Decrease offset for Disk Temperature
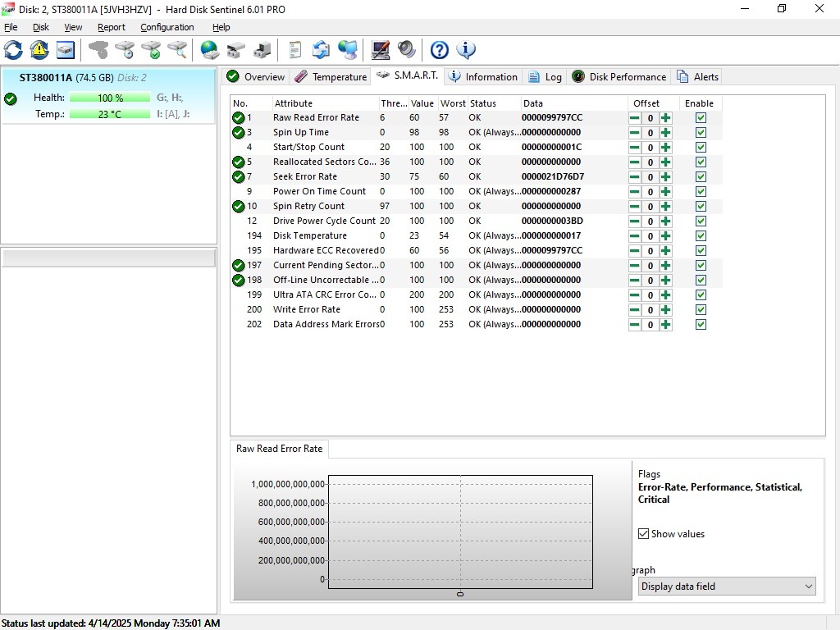 (635, 236)
